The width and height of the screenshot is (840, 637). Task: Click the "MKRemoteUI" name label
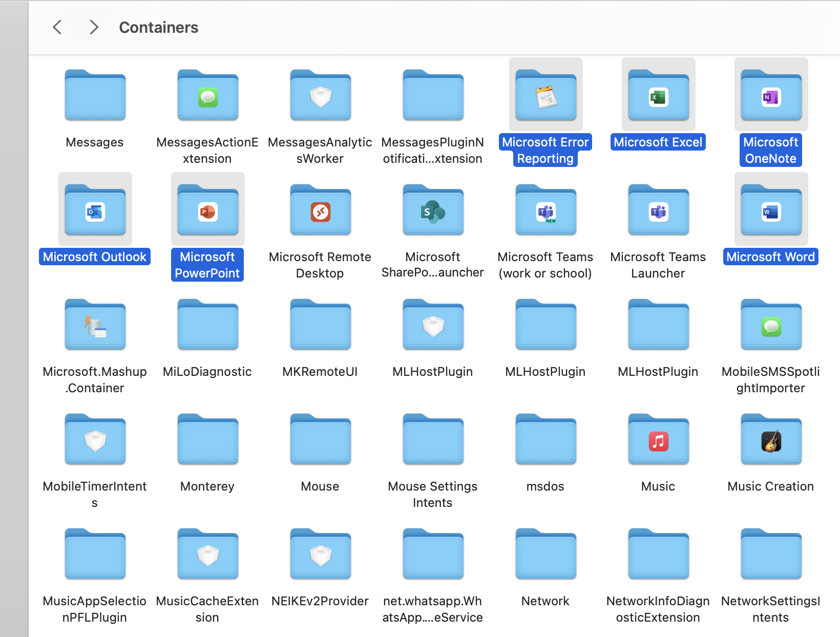(320, 371)
